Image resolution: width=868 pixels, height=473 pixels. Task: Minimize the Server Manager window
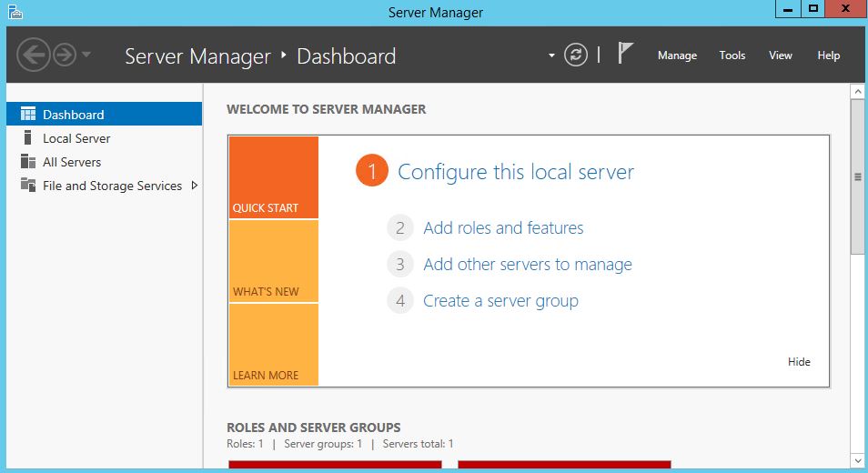pyautogui.click(x=788, y=9)
